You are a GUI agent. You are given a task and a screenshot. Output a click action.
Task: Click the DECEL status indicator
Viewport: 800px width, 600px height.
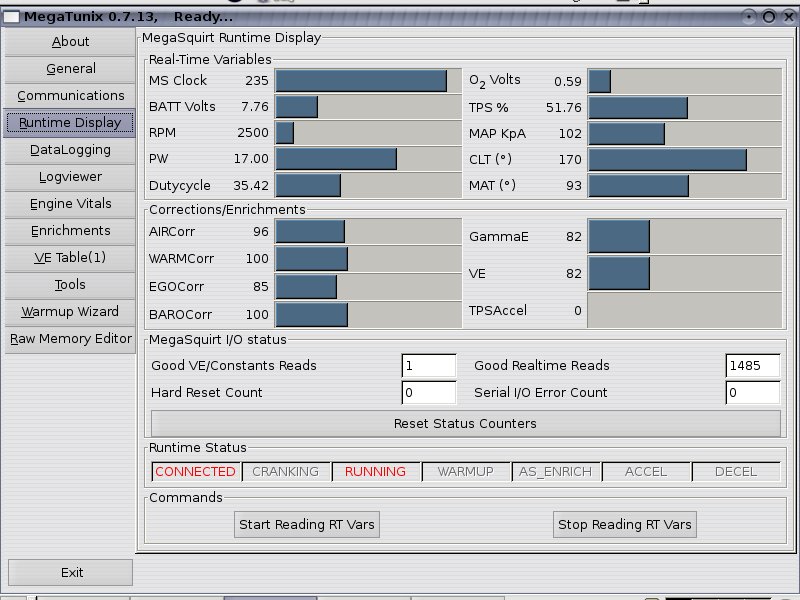(x=736, y=472)
